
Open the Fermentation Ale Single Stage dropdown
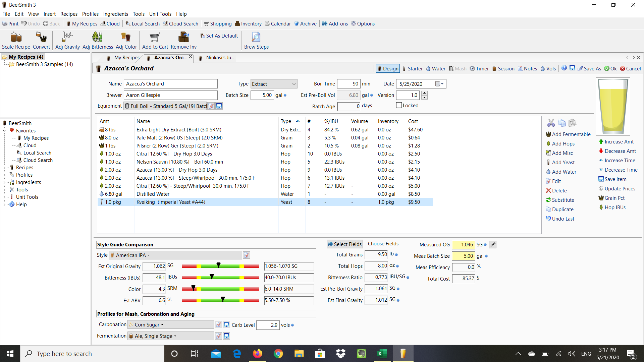pos(170,336)
